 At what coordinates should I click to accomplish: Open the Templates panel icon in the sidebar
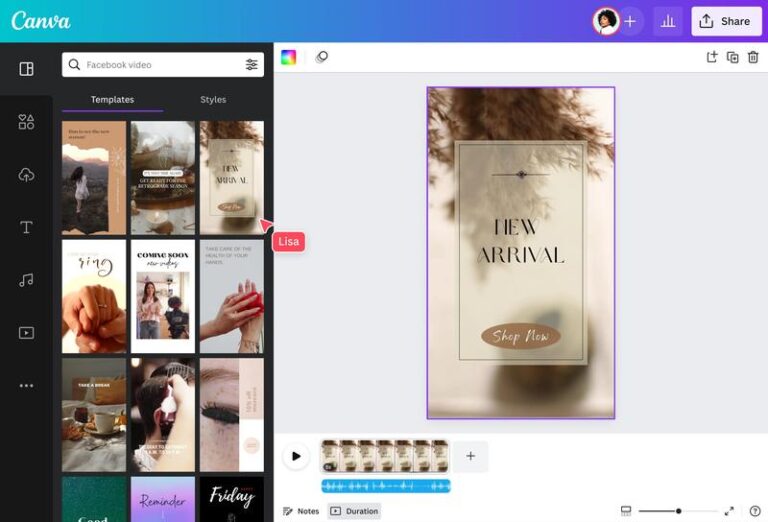point(26,69)
